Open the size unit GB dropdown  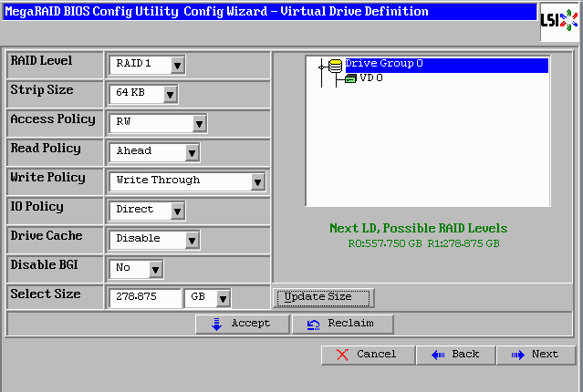click(222, 298)
